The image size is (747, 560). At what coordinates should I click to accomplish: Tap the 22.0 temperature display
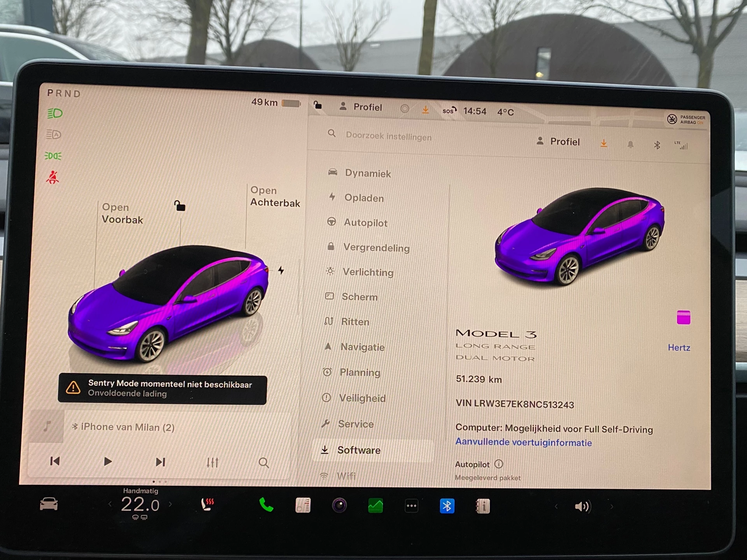pos(140,505)
